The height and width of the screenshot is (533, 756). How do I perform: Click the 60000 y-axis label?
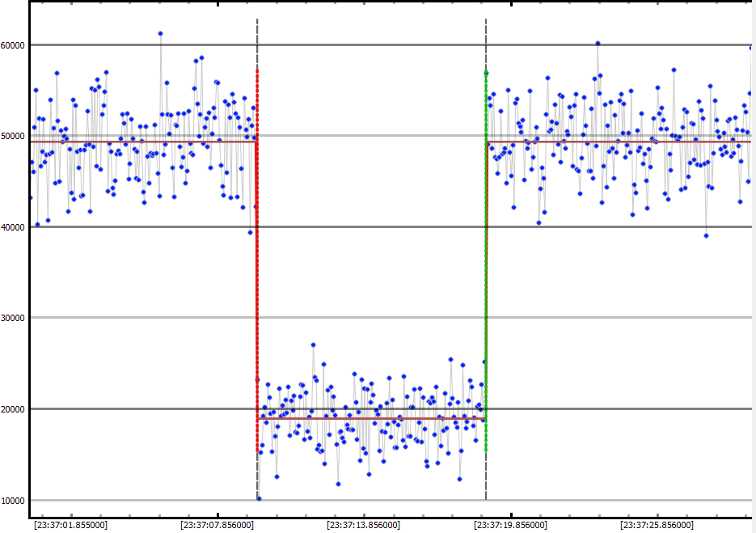(13, 45)
